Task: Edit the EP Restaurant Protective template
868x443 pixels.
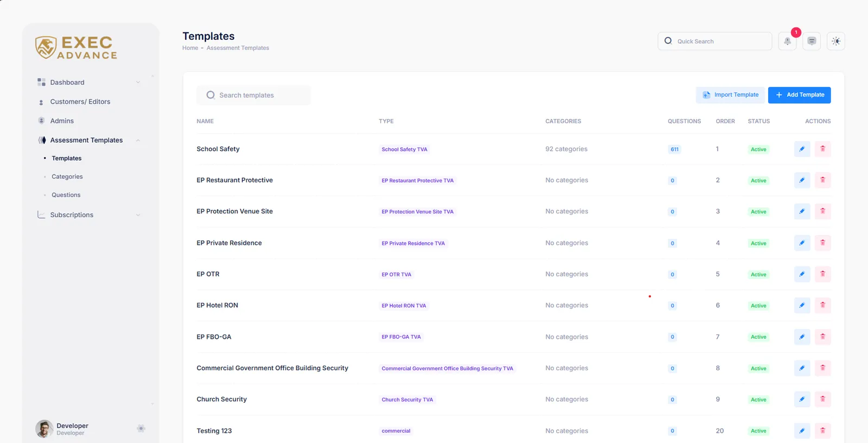Action: [x=802, y=180]
